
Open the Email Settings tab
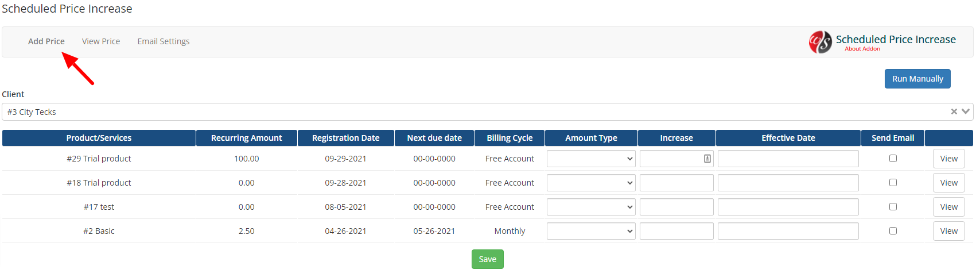click(x=164, y=41)
